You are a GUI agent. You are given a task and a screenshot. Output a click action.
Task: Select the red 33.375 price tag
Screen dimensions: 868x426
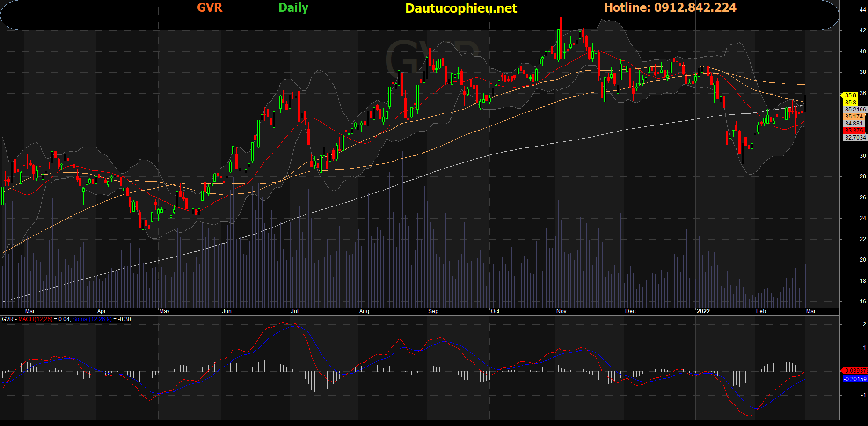point(854,131)
